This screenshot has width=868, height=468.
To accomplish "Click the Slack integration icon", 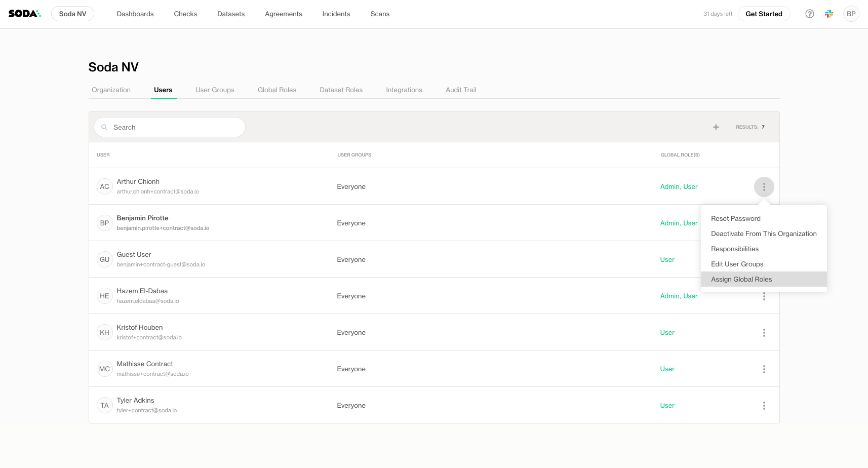I will coord(829,14).
